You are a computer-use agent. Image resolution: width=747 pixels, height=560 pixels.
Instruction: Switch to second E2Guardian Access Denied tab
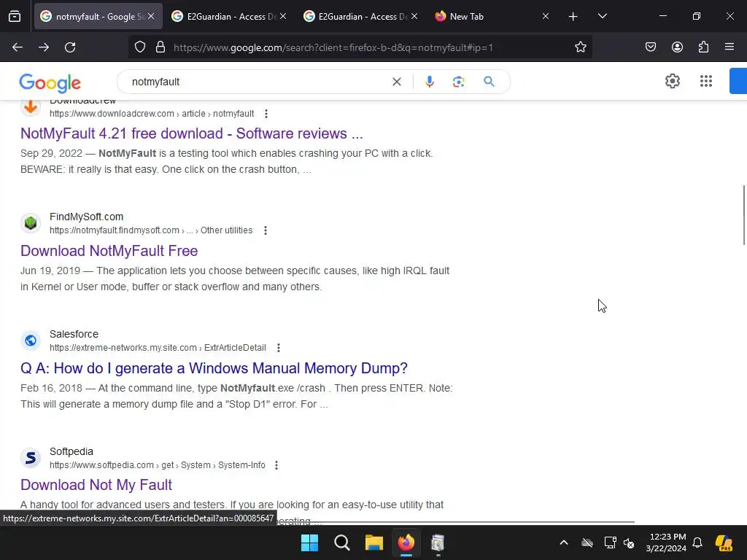coord(361,16)
